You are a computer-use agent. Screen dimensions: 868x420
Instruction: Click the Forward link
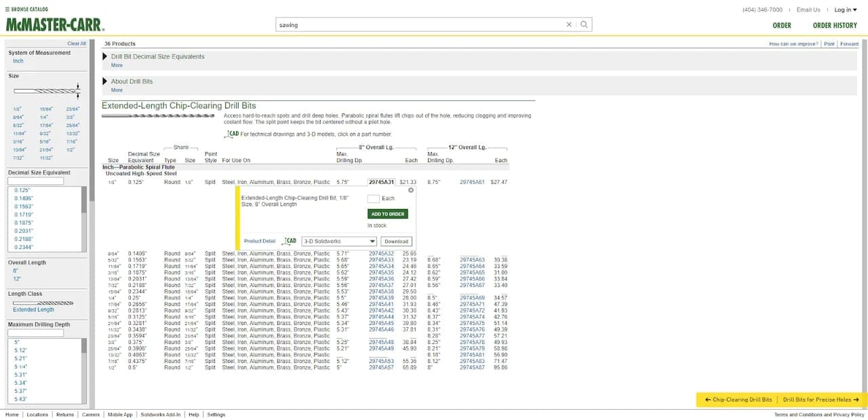(x=849, y=43)
